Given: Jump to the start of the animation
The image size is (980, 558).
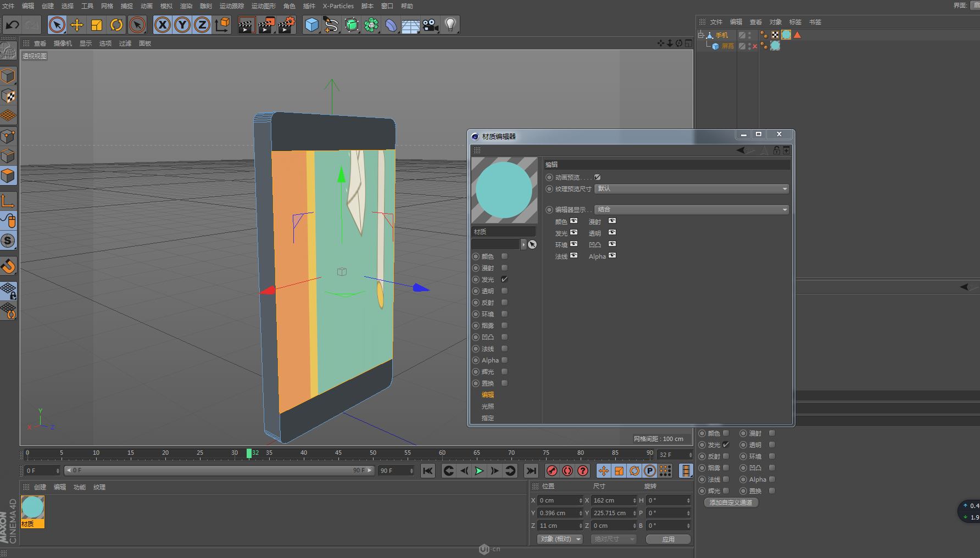Looking at the screenshot, I should [x=428, y=471].
